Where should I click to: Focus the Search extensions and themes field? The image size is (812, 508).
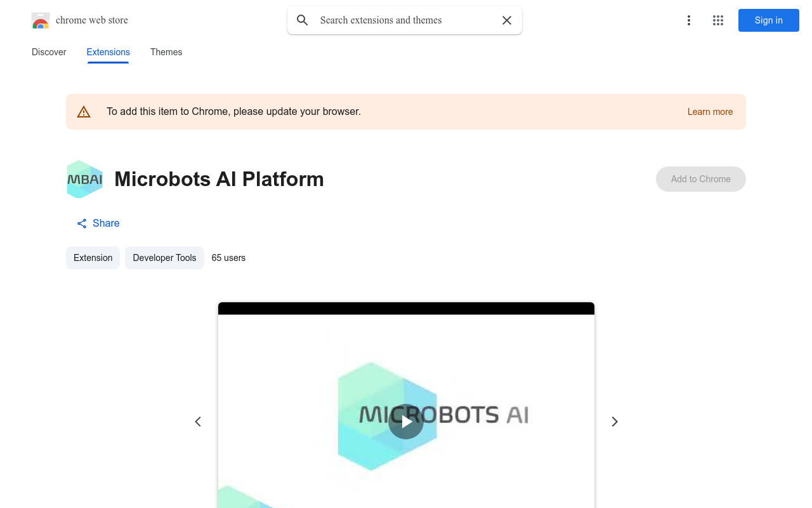click(x=405, y=20)
